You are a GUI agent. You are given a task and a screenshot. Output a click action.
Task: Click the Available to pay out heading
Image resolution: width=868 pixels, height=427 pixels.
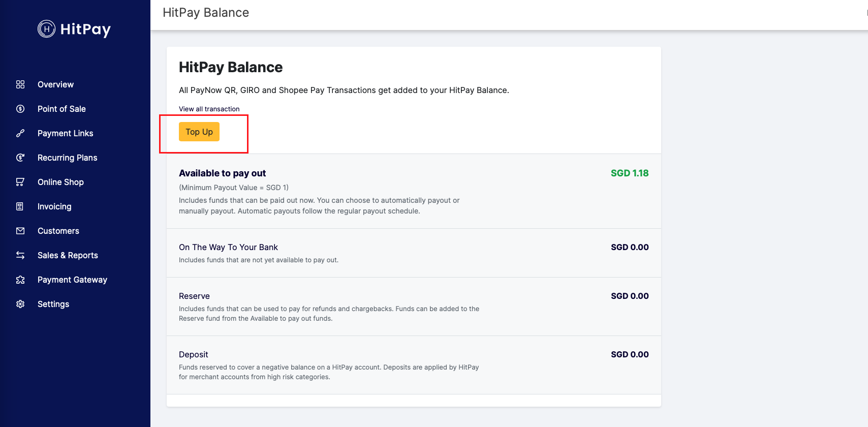point(222,173)
